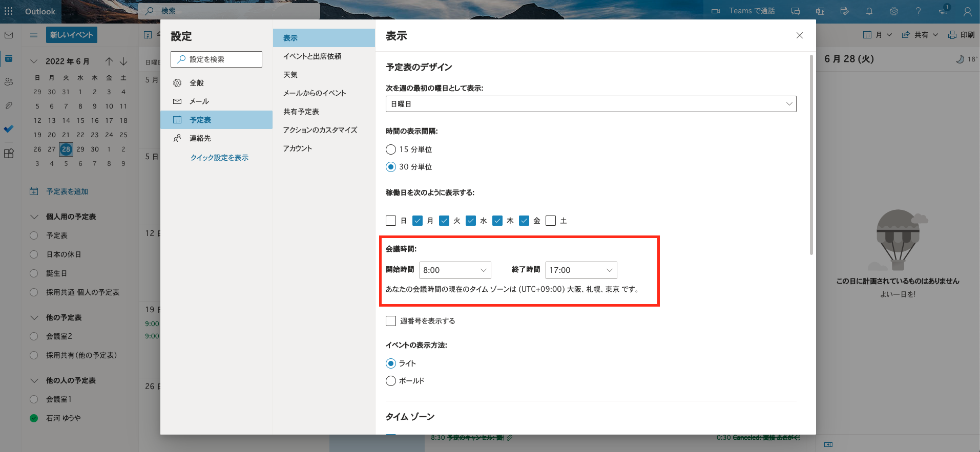Expand the 2022年6月 month picker chevron
The width and height of the screenshot is (980, 452).
[34, 61]
